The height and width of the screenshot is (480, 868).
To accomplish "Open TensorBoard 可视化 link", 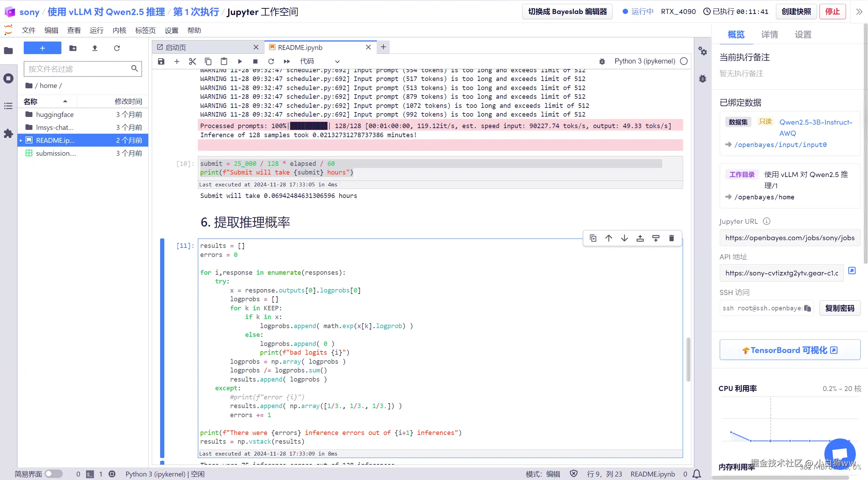I will 790,350.
